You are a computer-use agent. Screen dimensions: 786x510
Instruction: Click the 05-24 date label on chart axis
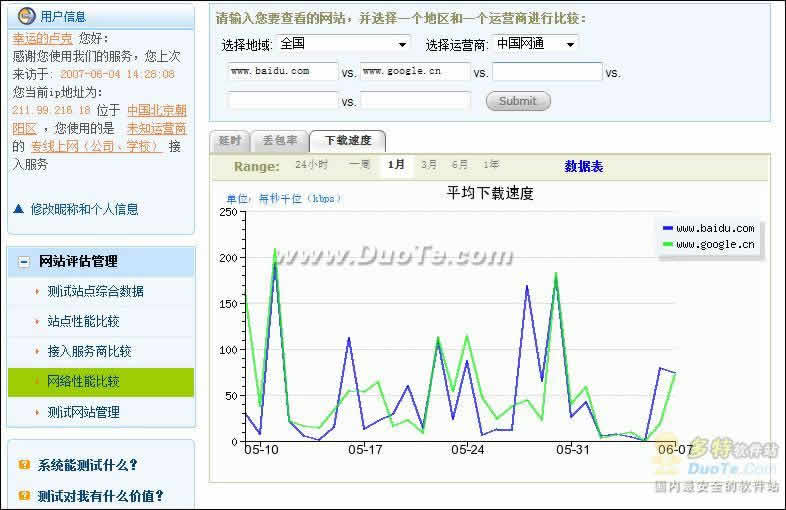click(x=468, y=450)
